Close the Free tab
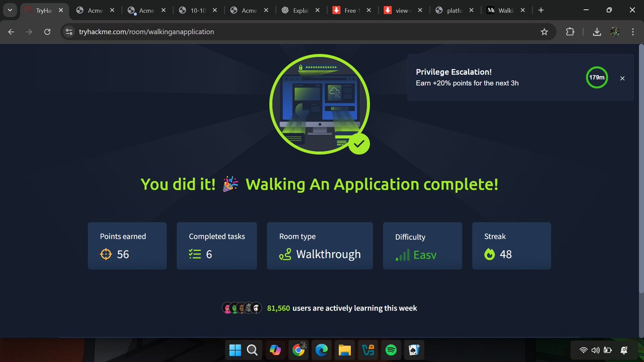Image resolution: width=644 pixels, height=362 pixels. click(369, 10)
